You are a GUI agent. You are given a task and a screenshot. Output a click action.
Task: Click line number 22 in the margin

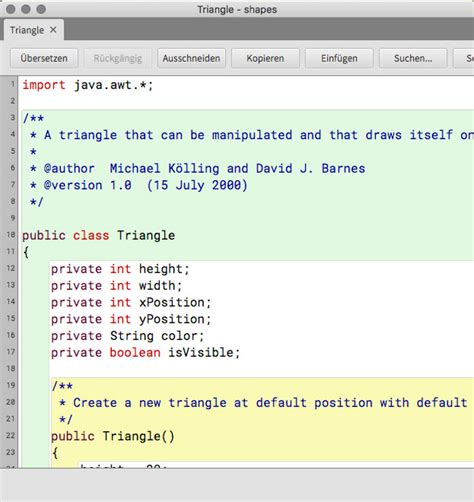point(11,435)
